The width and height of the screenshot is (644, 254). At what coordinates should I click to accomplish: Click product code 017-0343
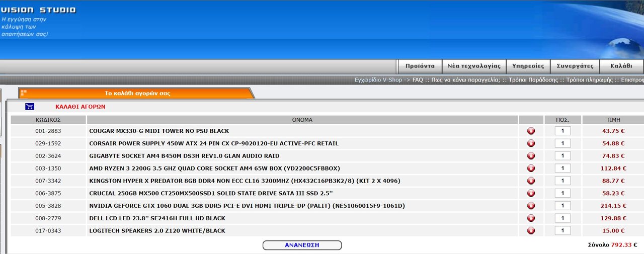click(48, 230)
